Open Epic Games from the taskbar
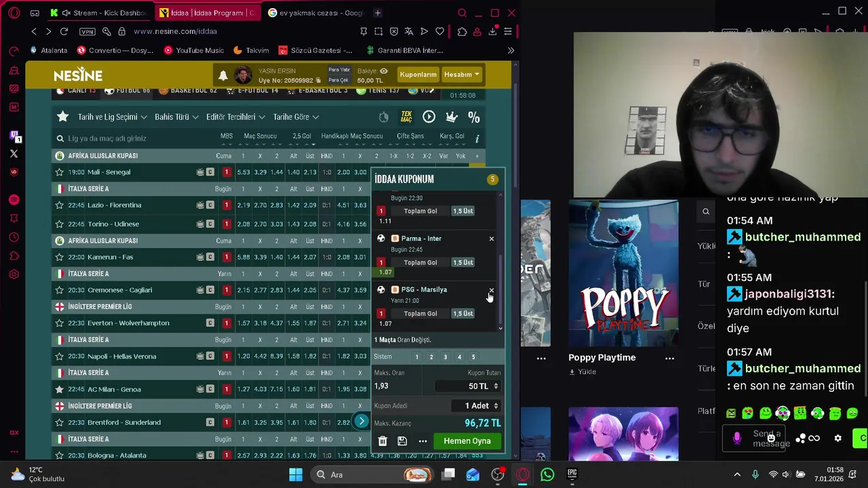This screenshot has width=868, height=488. 572,474
